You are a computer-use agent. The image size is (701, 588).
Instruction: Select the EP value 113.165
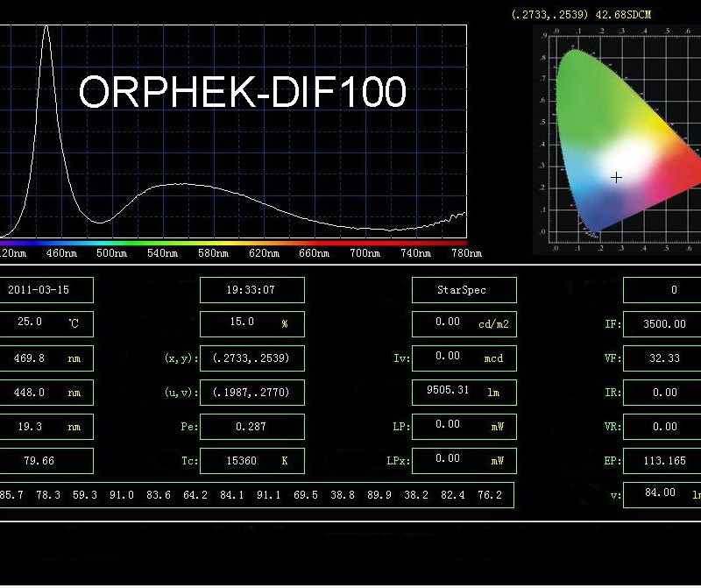point(662,461)
